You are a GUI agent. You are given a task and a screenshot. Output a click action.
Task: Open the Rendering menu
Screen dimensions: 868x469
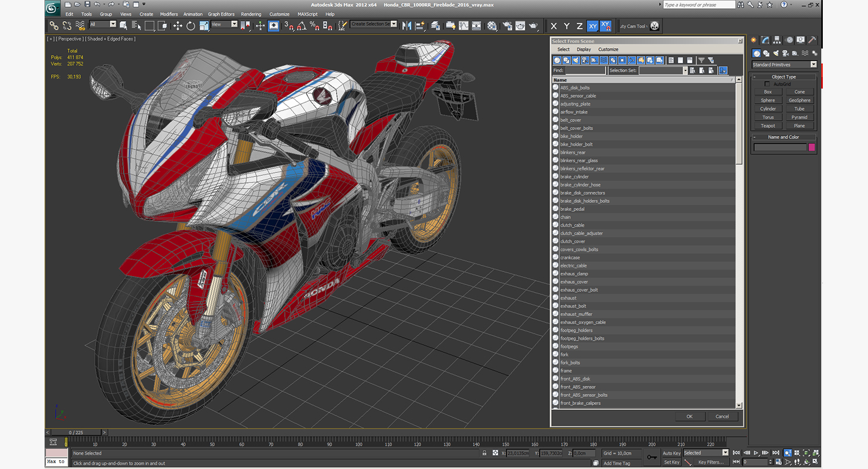251,14
